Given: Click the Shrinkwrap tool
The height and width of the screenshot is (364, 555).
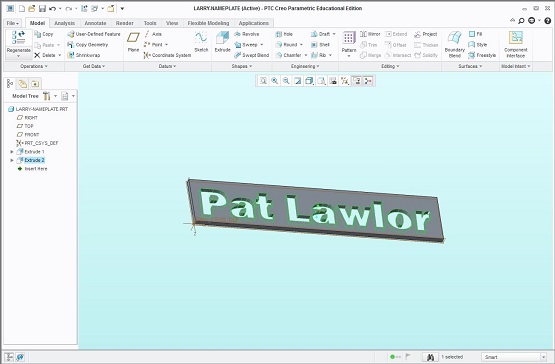Looking at the screenshot, I should pyautogui.click(x=84, y=55).
